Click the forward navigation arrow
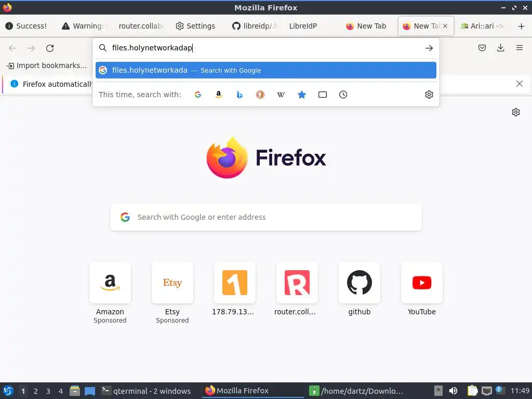Viewport: 532px width, 399px height. coord(31,48)
